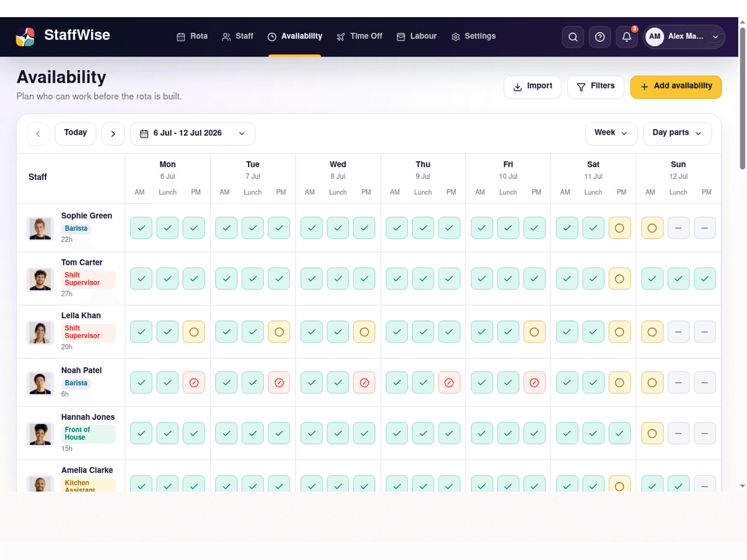
Task: Toggle Leila Khan Monday PM circle cell
Action: (194, 332)
